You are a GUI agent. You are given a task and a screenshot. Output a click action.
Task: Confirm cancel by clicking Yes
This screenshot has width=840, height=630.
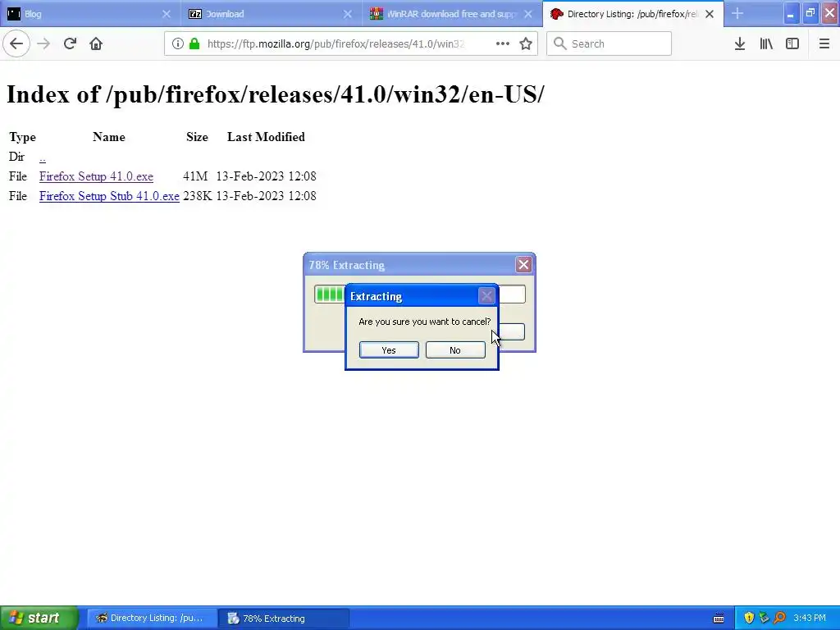tap(389, 349)
